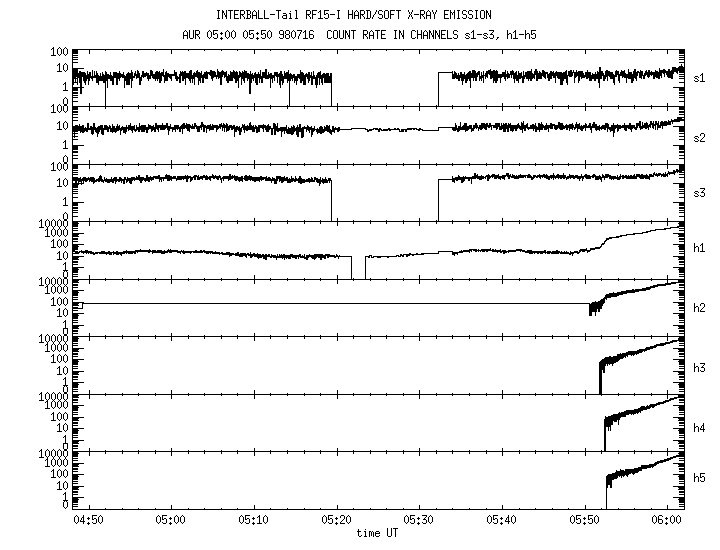Click the "time UT" axis title
The width and height of the screenshot is (720, 550).
click(x=377, y=533)
